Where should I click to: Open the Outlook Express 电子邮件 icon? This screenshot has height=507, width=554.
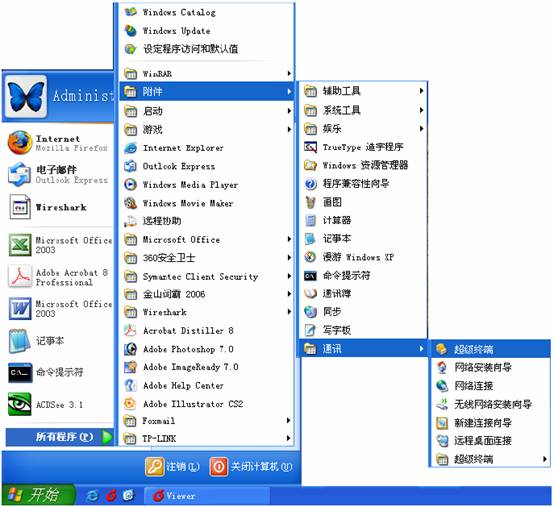19,174
